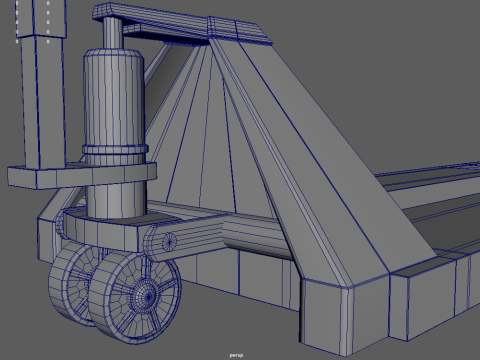Click the "persp" camera label

[x=236, y=355]
